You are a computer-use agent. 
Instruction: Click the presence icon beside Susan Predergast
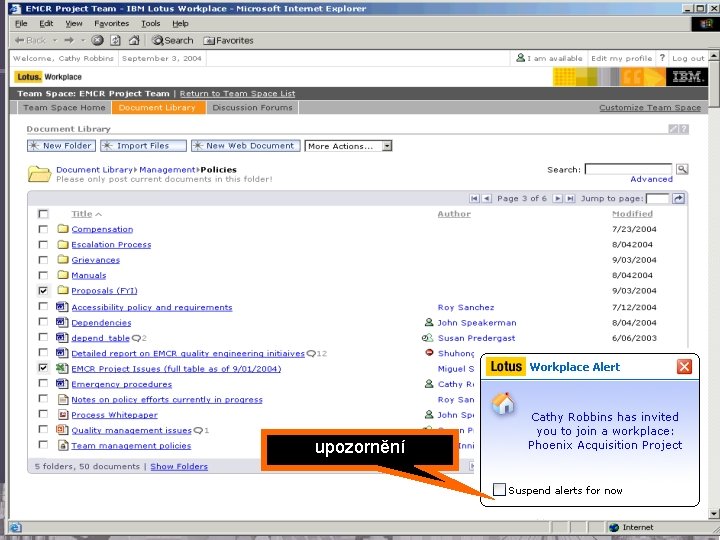(428, 338)
